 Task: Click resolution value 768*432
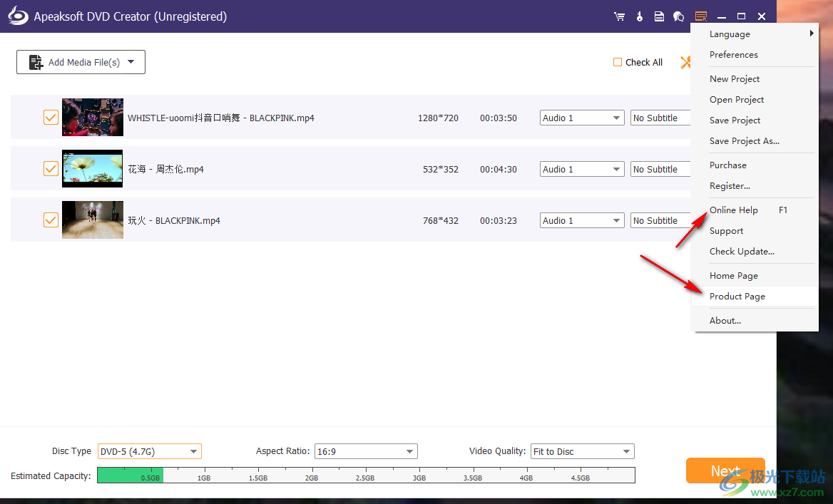[441, 220]
